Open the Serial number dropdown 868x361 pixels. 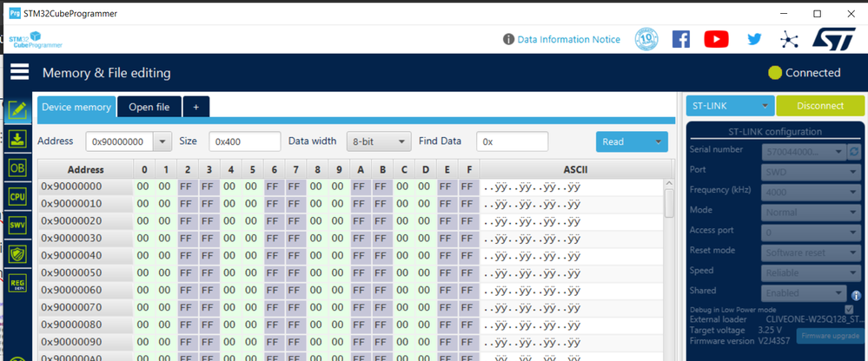click(x=804, y=152)
